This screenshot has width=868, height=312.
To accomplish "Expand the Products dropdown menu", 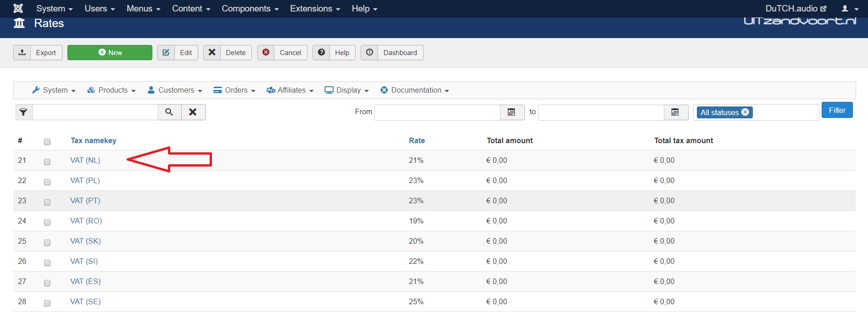I will 111,90.
